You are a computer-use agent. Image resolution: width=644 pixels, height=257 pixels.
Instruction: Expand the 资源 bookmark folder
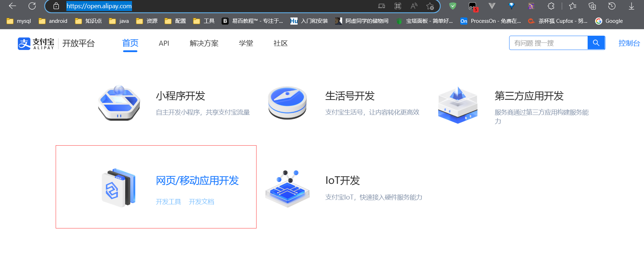(x=147, y=21)
